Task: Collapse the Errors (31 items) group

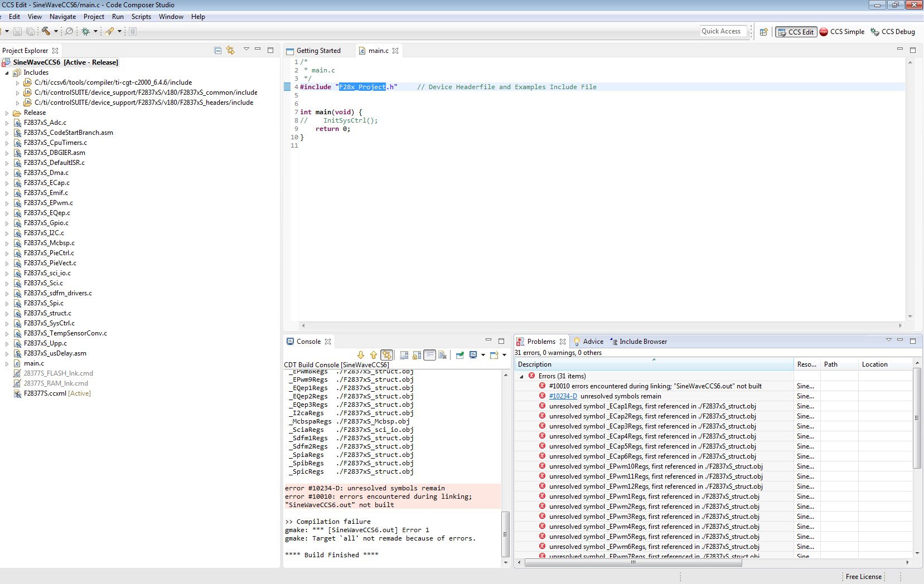Action: click(x=521, y=377)
